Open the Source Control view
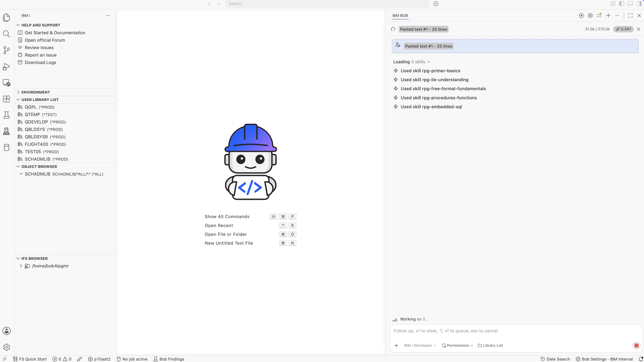The image size is (644, 362). point(7,50)
